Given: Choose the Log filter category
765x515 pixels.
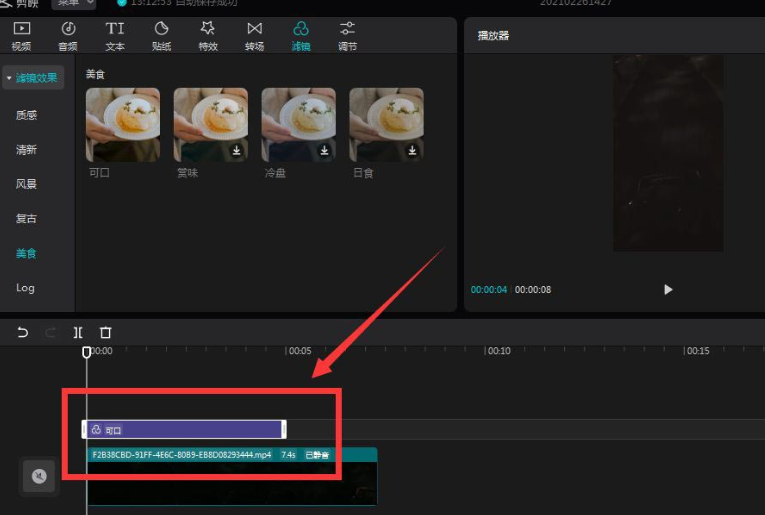Looking at the screenshot, I should [25, 288].
